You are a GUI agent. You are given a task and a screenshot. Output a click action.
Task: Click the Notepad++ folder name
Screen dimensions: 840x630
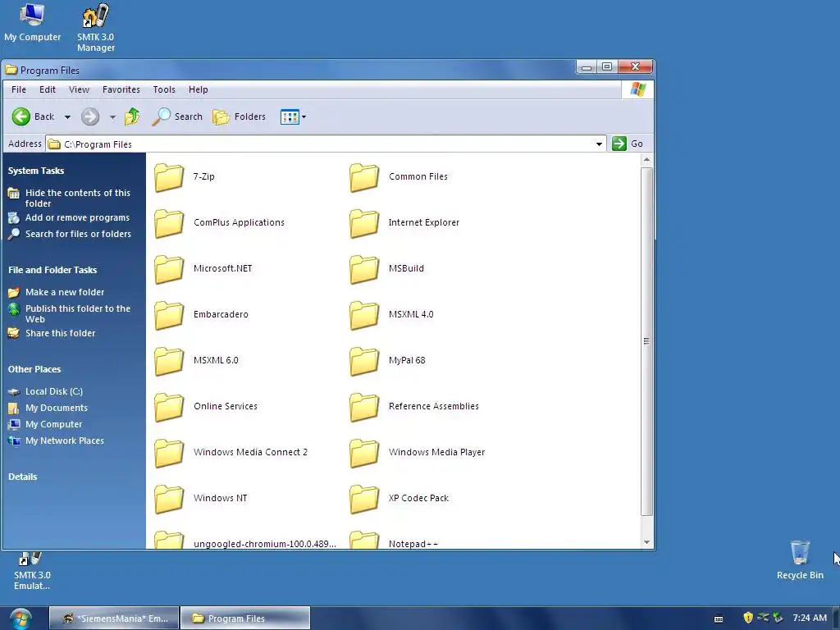click(x=413, y=544)
